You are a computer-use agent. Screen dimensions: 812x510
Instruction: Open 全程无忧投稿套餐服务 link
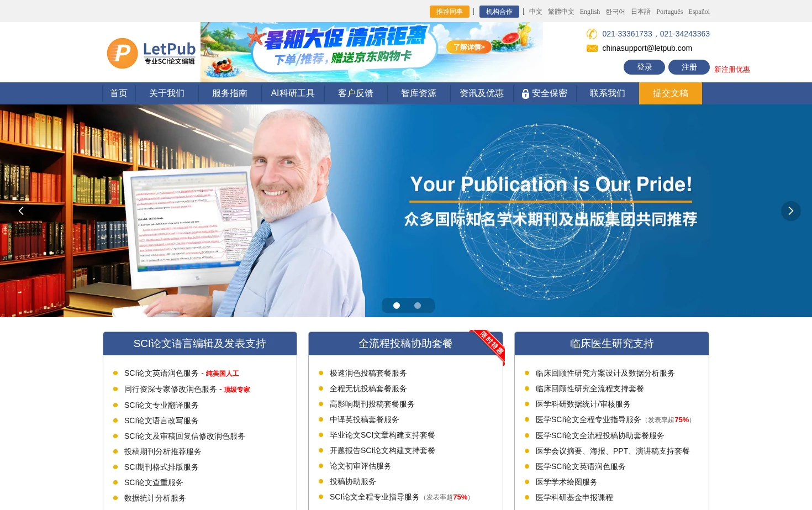point(368,389)
